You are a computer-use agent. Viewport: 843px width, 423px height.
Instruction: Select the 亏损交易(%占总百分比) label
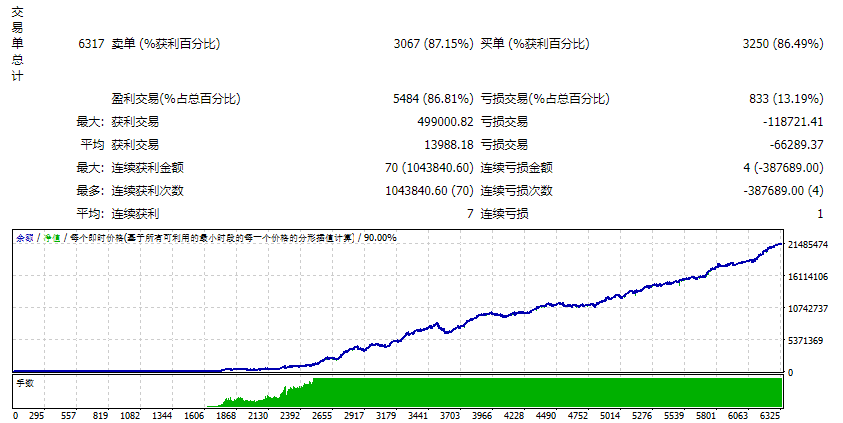coord(545,98)
